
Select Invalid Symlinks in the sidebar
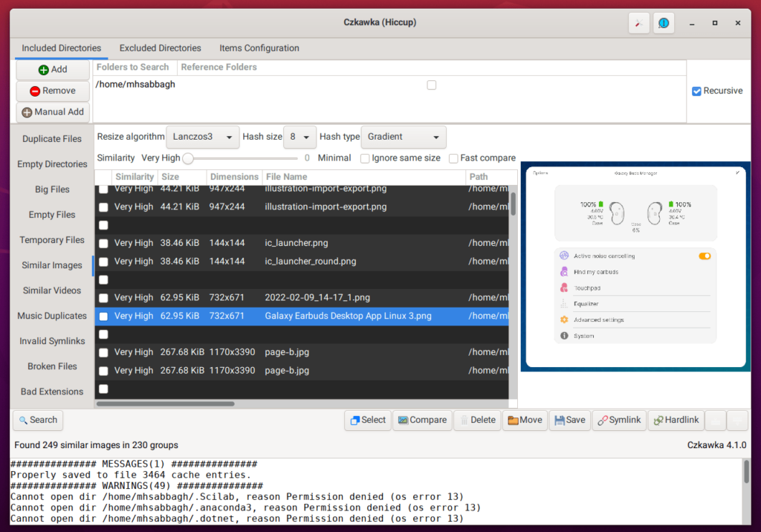[52, 341]
